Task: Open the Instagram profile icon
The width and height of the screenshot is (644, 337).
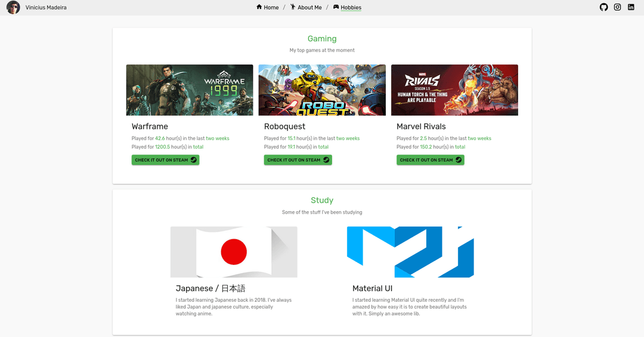Action: 617,7
